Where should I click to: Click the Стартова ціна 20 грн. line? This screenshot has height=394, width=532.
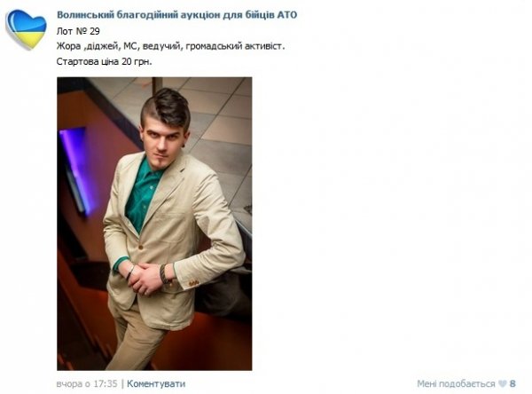click(104, 62)
